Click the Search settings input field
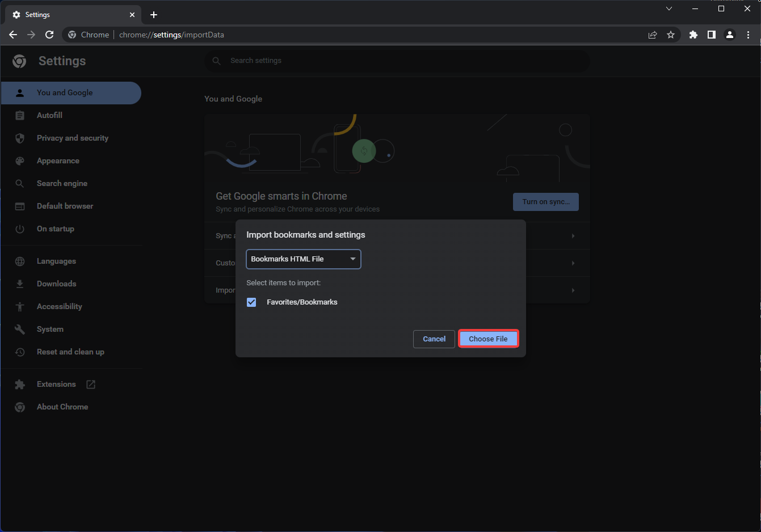The image size is (761, 532). pos(397,61)
